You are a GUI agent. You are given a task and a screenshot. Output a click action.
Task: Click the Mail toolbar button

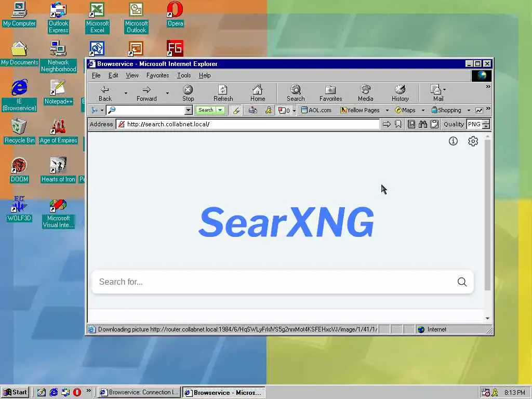(x=436, y=93)
